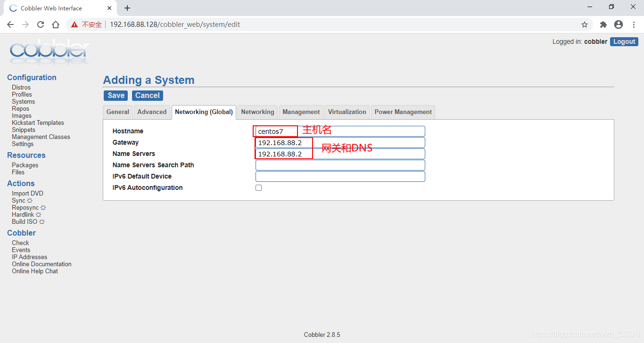Open the Chrome three-dot menu
The width and height of the screenshot is (644, 343).
(633, 24)
